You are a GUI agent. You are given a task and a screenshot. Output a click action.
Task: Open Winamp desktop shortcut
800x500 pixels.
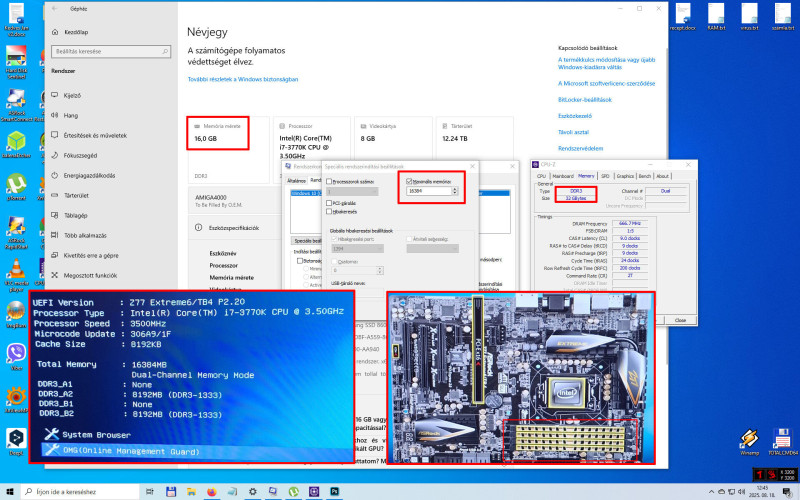(748, 441)
